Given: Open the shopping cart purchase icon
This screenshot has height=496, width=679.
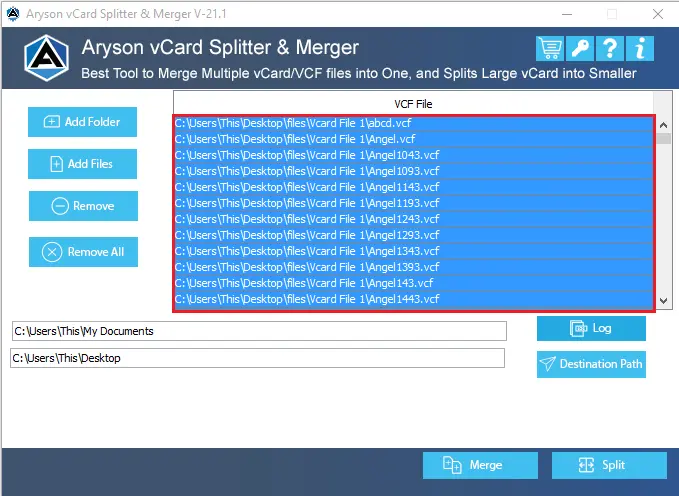Looking at the screenshot, I should coord(550,49).
